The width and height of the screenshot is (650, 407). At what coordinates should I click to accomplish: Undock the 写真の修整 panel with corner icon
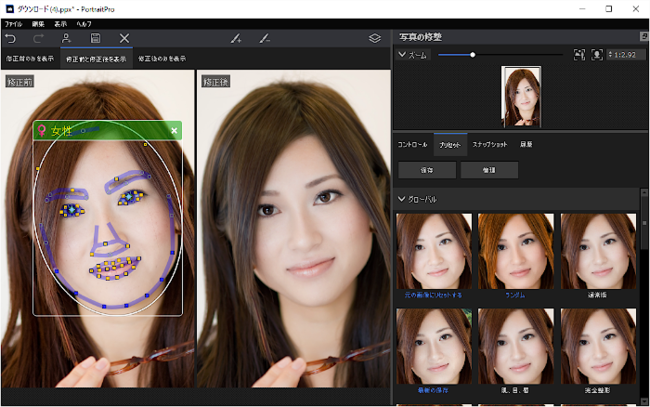pyautogui.click(x=644, y=36)
